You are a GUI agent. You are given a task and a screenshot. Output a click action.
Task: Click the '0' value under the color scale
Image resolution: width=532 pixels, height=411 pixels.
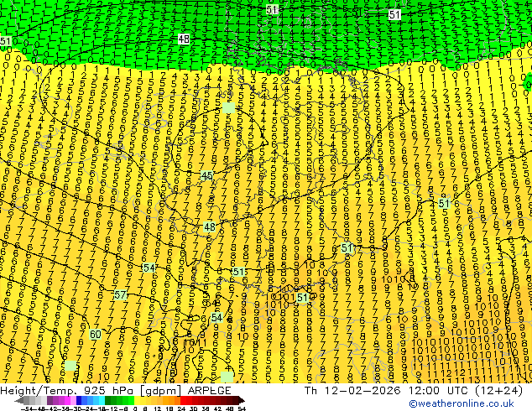135,408
